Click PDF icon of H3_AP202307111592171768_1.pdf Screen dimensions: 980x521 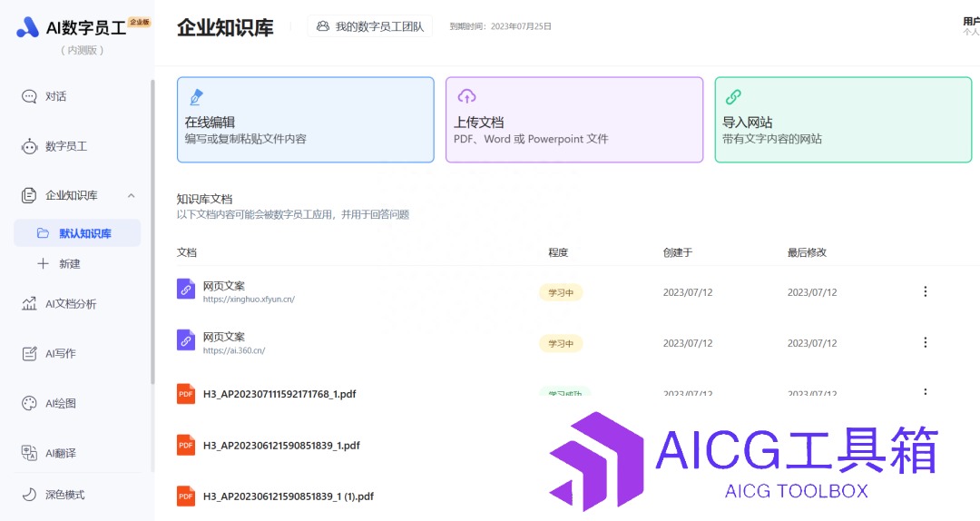186,394
